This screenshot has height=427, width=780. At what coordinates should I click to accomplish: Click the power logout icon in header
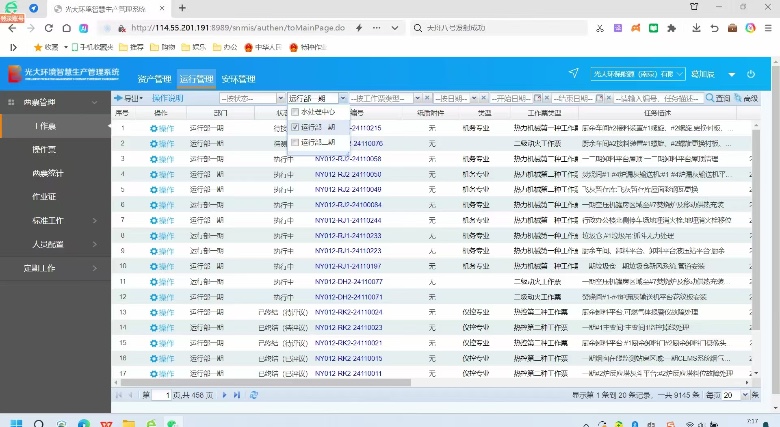point(750,74)
